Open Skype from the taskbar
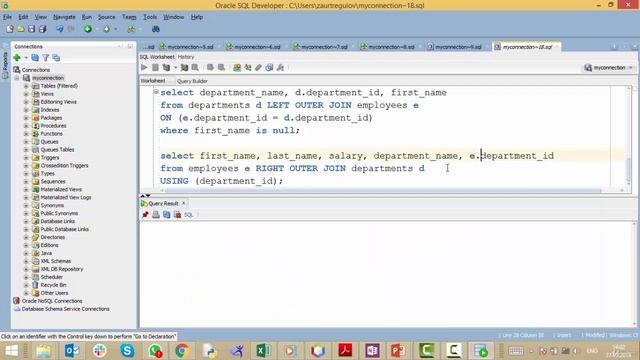This screenshot has width=640, height=360. 127,351
